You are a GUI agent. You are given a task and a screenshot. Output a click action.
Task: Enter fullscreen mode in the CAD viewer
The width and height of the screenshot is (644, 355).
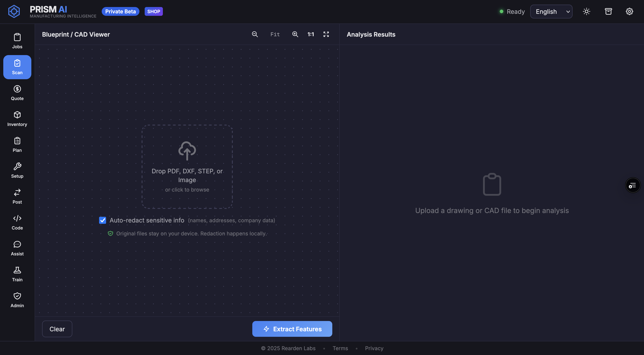click(x=326, y=34)
